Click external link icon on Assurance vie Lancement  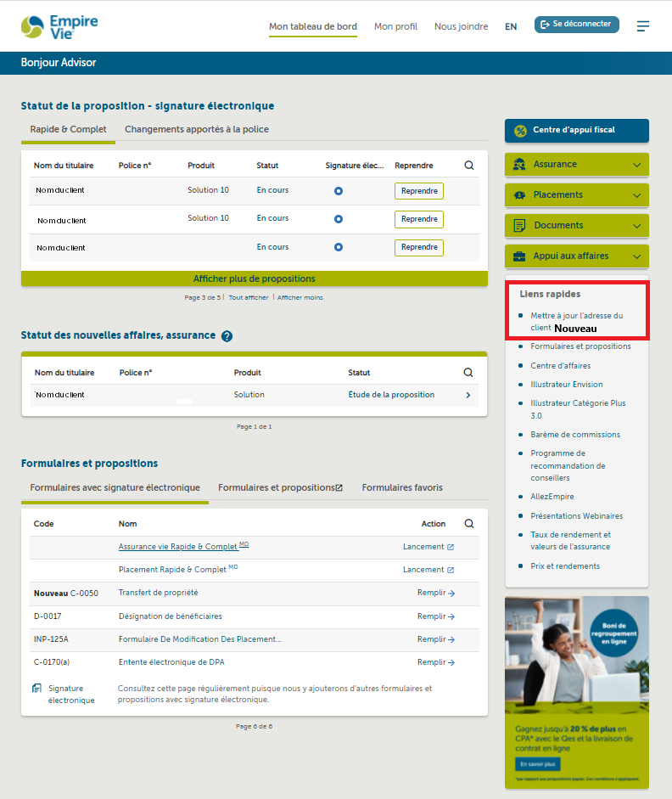[x=451, y=547]
